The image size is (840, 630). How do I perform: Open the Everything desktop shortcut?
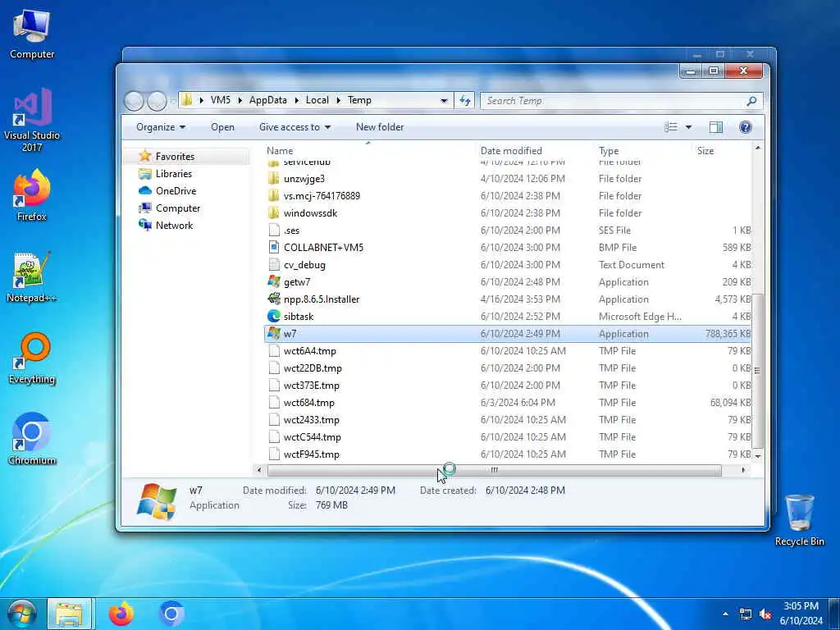(x=32, y=358)
